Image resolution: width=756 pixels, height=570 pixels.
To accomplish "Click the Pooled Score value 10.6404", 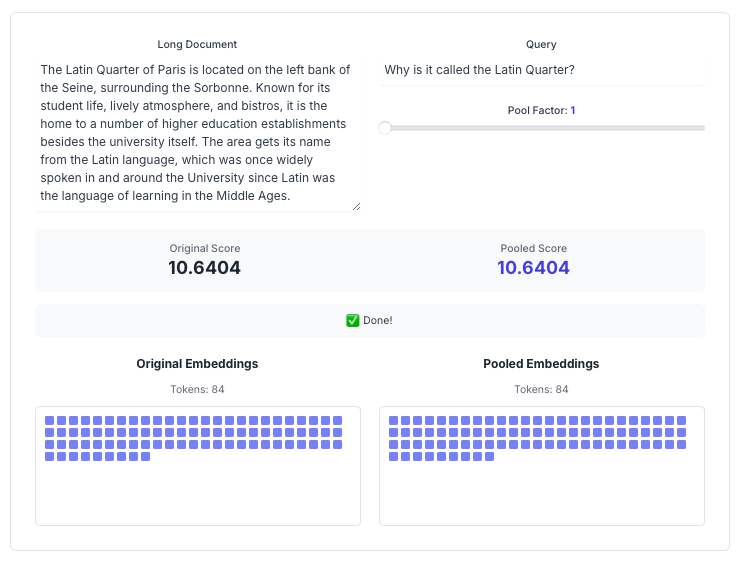I will 533,268.
